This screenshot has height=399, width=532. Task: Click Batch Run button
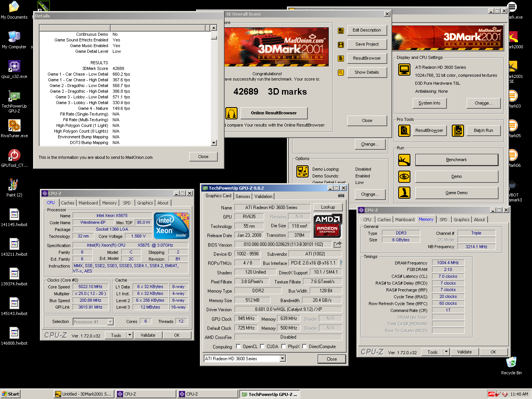point(483,130)
